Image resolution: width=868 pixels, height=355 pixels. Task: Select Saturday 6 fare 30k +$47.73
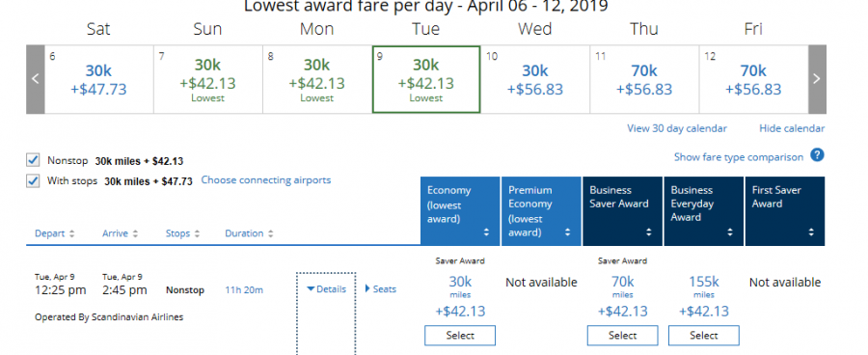[x=98, y=80]
